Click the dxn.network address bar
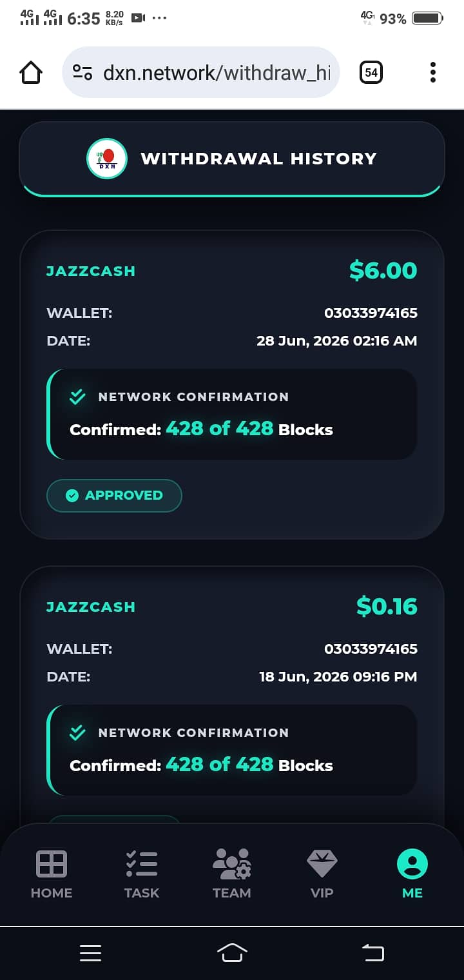This screenshot has height=980, width=464. coord(200,72)
